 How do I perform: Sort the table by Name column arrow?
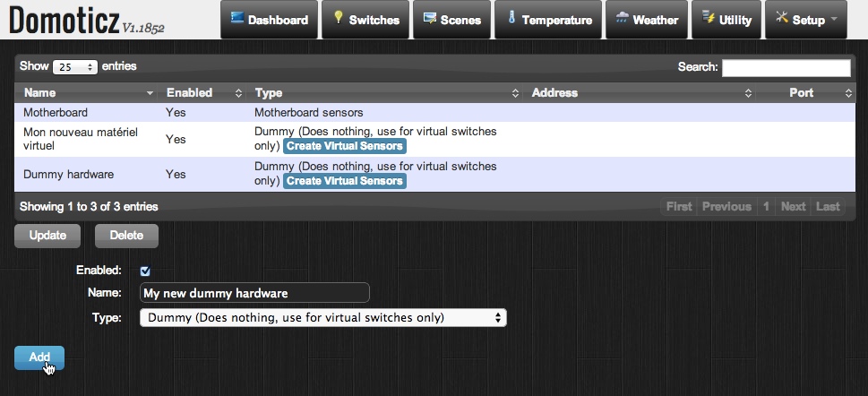coord(150,93)
